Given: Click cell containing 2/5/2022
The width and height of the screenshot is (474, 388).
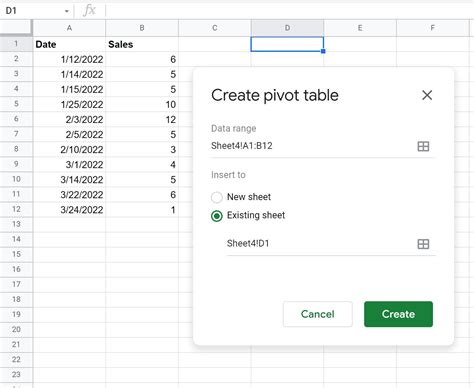Looking at the screenshot, I should pos(69,134).
